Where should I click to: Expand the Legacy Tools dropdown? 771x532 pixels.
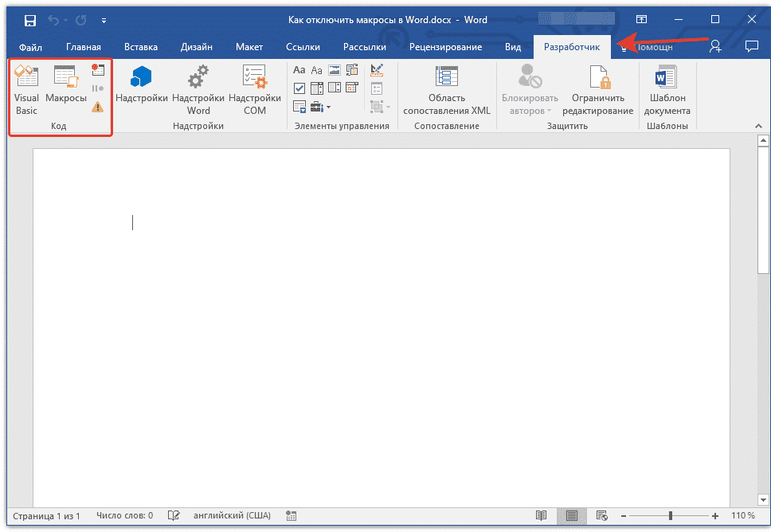coord(327,106)
